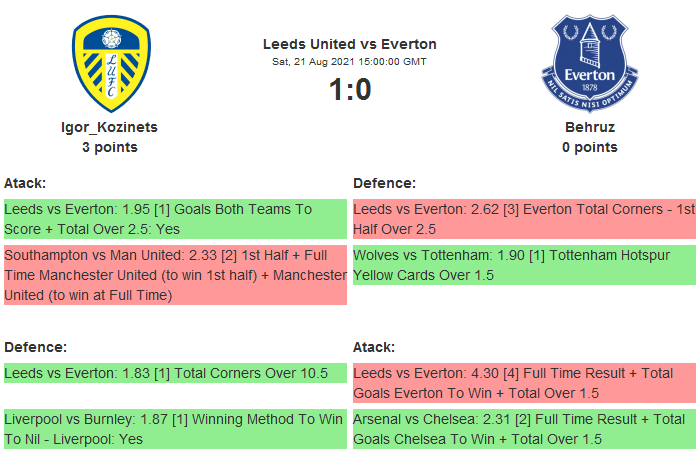Click the Everton club crest
Screen dimensions: 700x460
[x=589, y=63]
